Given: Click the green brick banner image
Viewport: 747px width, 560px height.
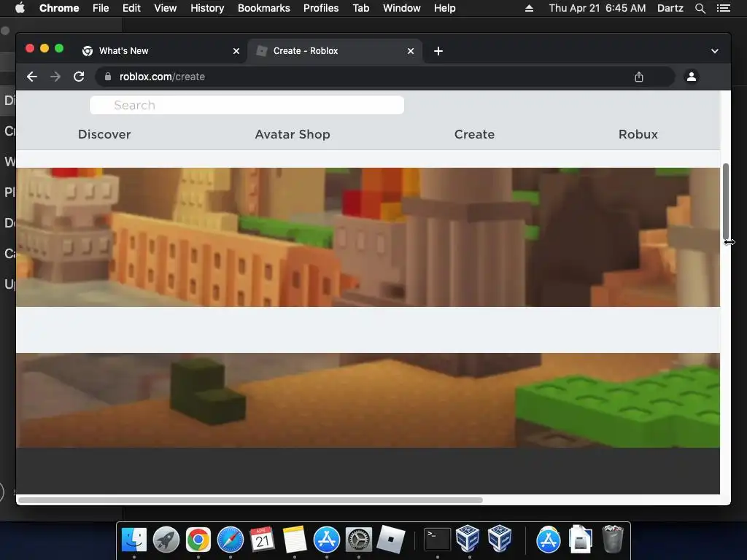Looking at the screenshot, I should (x=368, y=400).
